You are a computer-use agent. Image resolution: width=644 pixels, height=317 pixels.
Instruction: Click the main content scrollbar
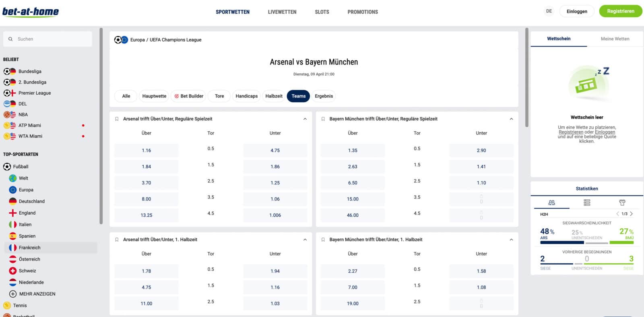526,77
